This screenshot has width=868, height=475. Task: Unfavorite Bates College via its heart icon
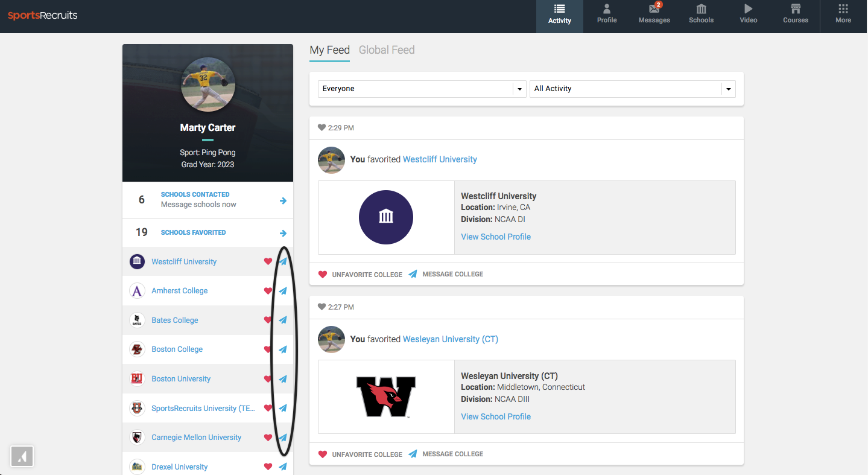[x=268, y=320]
